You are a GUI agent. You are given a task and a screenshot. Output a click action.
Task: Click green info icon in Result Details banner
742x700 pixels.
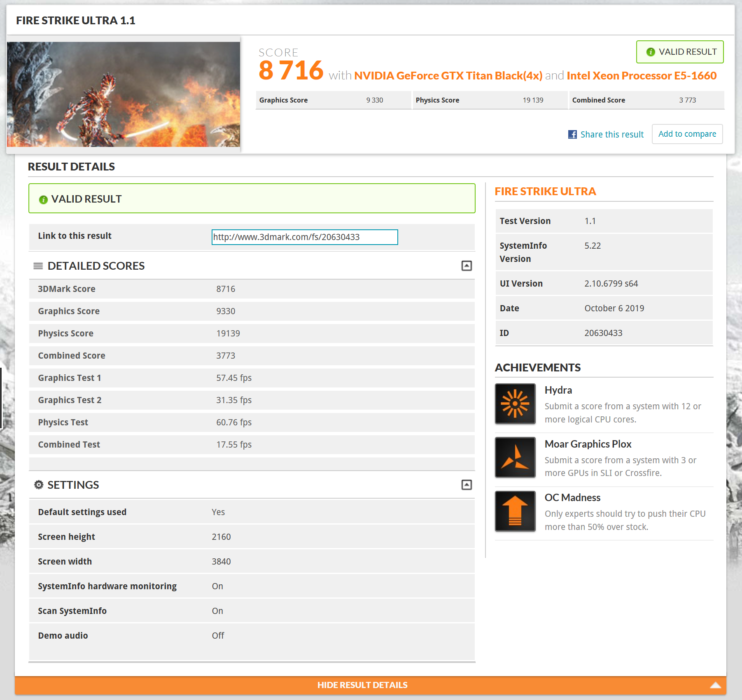(43, 200)
